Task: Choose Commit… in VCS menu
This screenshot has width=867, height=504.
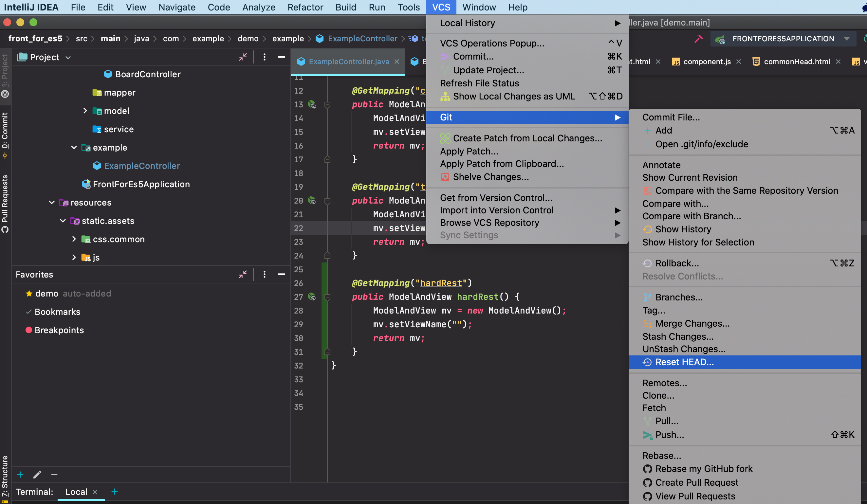Action: [527, 56]
